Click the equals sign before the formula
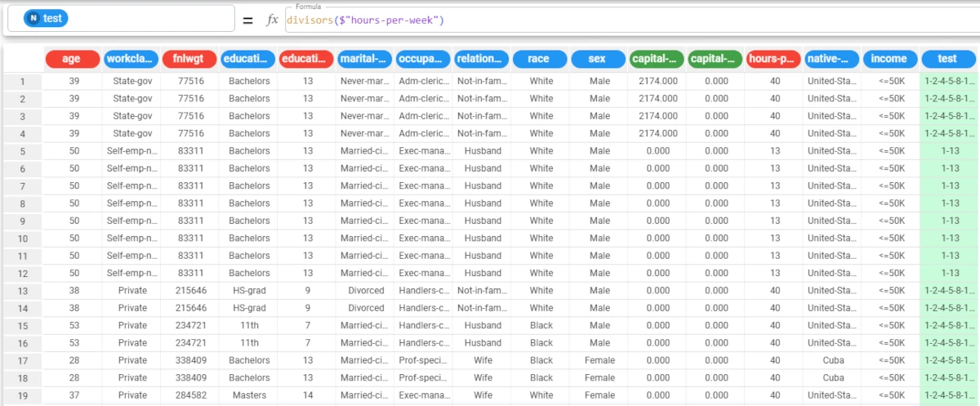Viewport: 980px width, 406px height. [x=247, y=20]
